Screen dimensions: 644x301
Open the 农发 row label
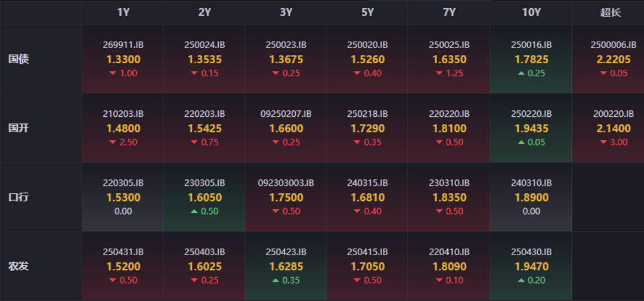tap(18, 266)
